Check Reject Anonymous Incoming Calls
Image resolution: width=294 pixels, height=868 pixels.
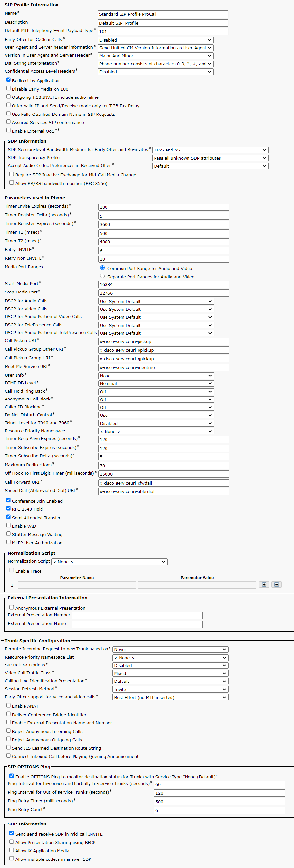(x=8, y=730)
